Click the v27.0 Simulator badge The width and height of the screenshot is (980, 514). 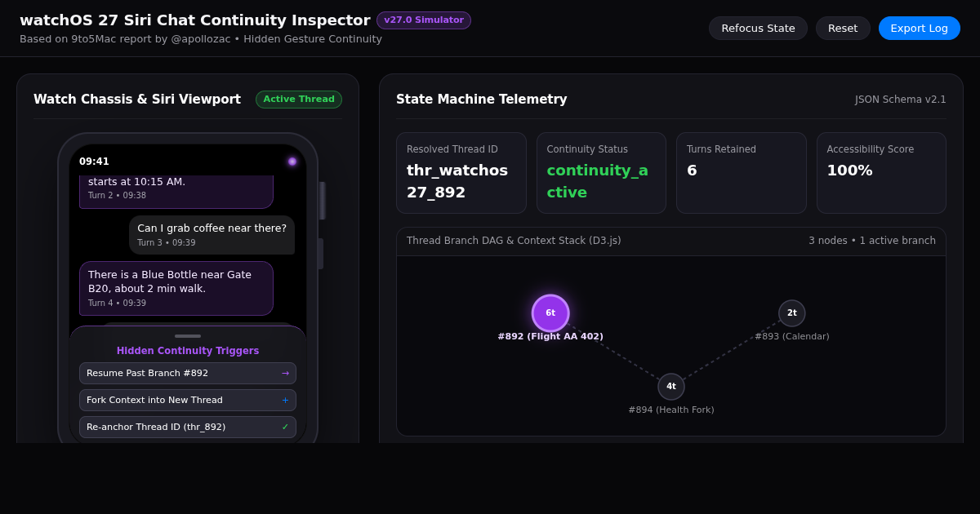click(x=424, y=20)
